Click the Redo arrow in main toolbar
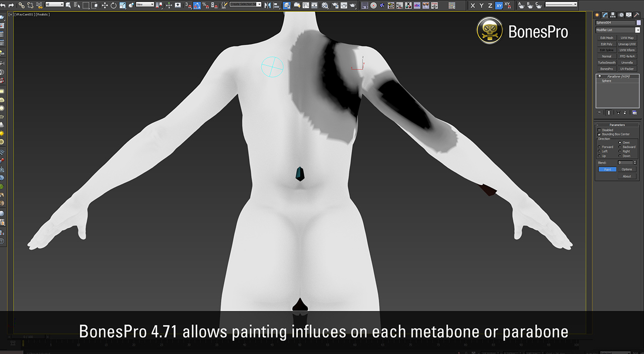This screenshot has width=644, height=354. (x=11, y=5)
